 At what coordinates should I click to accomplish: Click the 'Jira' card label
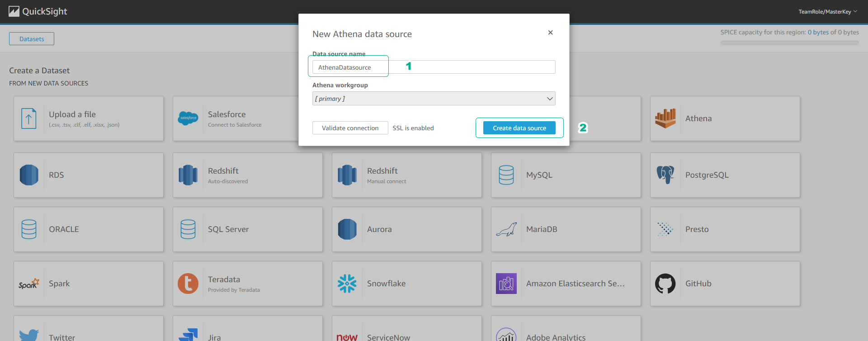[x=214, y=337]
